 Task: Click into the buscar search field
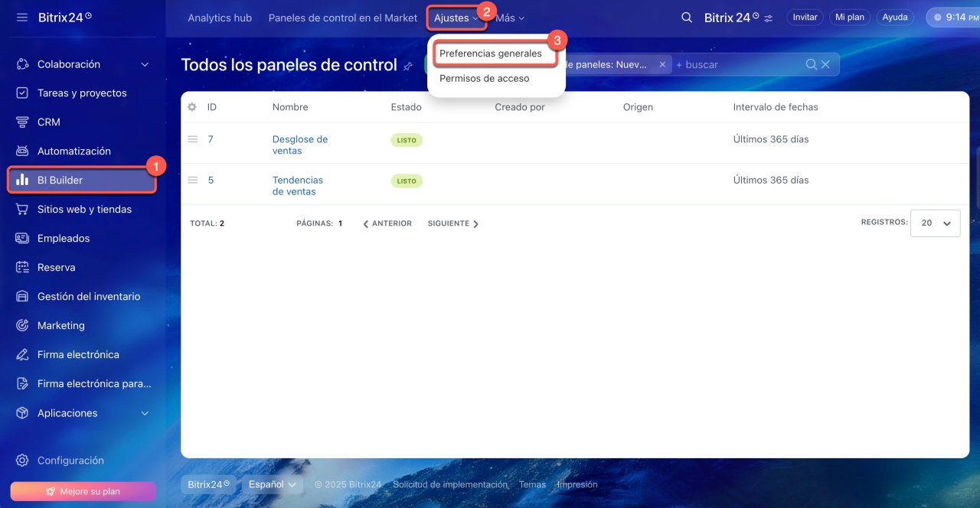click(735, 65)
